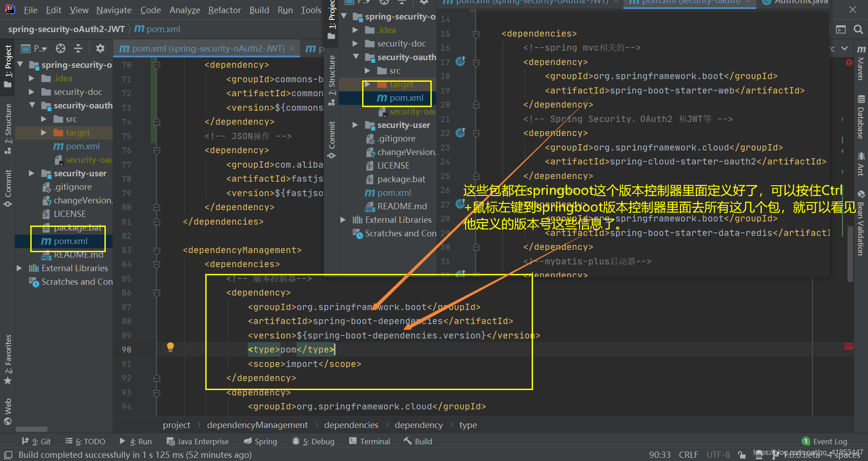Toggle the Ant tool window

tap(861, 164)
